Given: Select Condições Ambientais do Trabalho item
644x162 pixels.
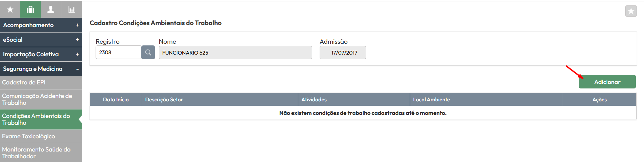Looking at the screenshot, I should click(41, 119).
